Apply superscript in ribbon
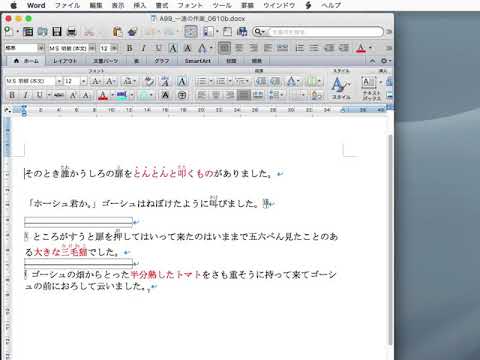Viewport: 480px width, 360px height. pos(73,95)
